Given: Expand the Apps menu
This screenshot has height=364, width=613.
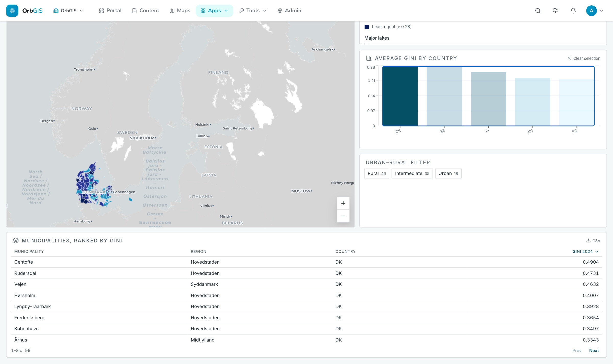Looking at the screenshot, I should pos(214,11).
